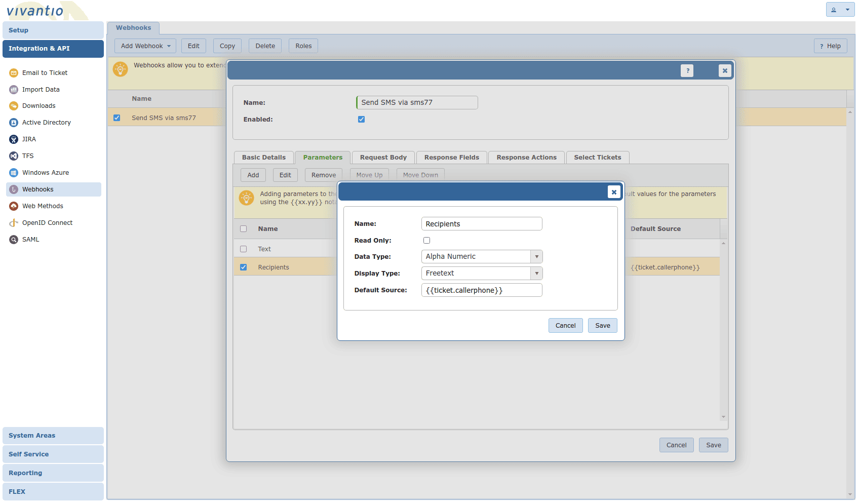858x504 pixels.
Task: Click the Active Directory sidebar icon
Action: tap(14, 123)
